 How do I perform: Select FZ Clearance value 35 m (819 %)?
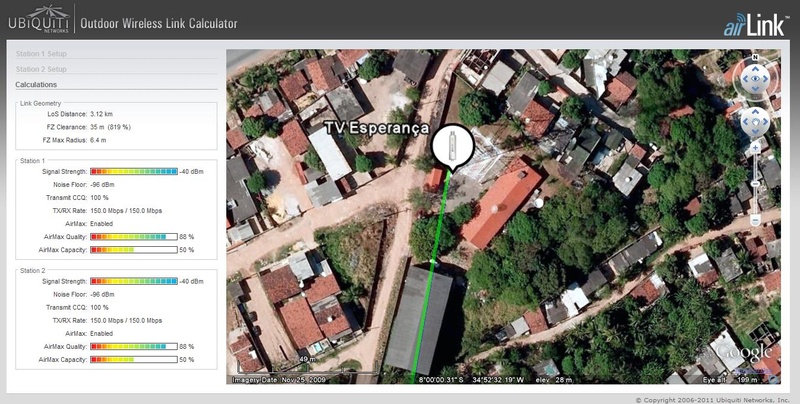(x=110, y=127)
